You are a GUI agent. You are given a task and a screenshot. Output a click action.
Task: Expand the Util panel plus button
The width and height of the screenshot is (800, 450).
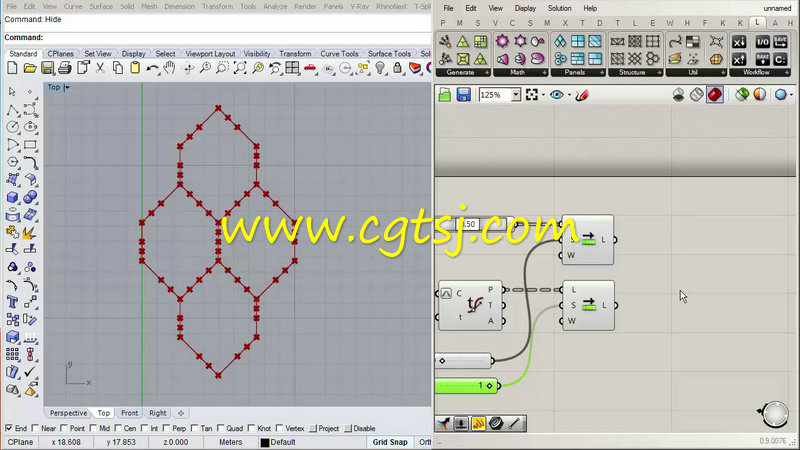coord(723,73)
